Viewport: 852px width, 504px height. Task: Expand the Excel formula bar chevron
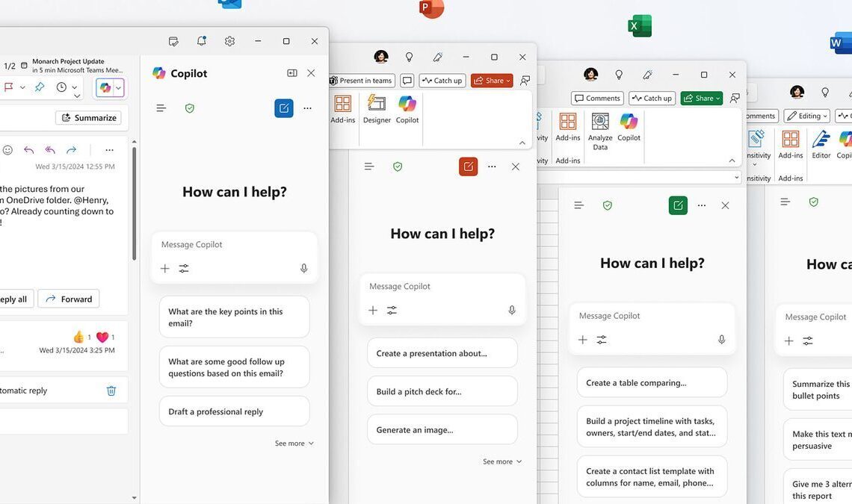click(x=737, y=177)
